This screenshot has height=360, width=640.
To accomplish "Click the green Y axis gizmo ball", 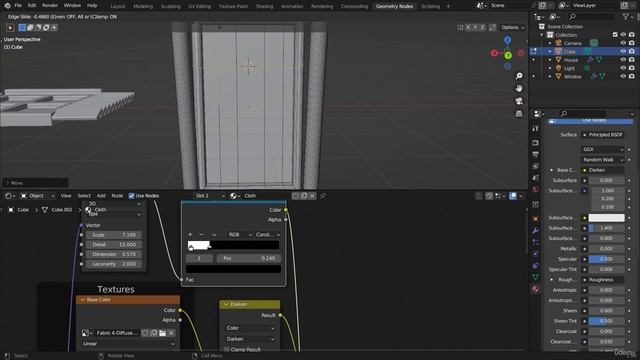I will [x=508, y=56].
